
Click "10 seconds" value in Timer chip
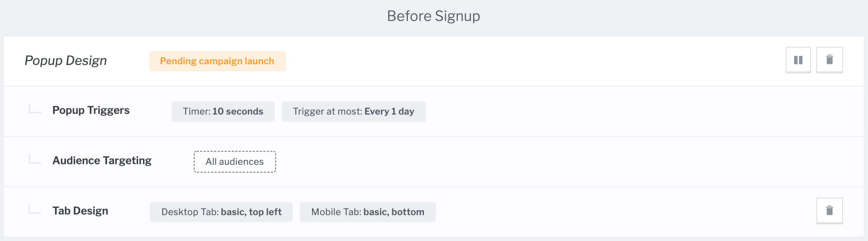(x=238, y=111)
